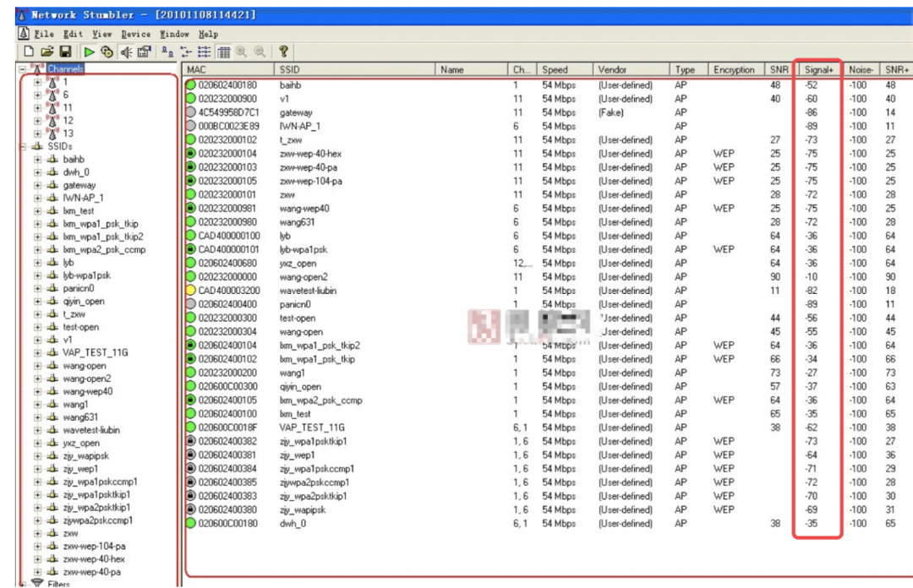
Task: Toggle the speaker sound icon in the toolbar
Action: click(x=126, y=52)
